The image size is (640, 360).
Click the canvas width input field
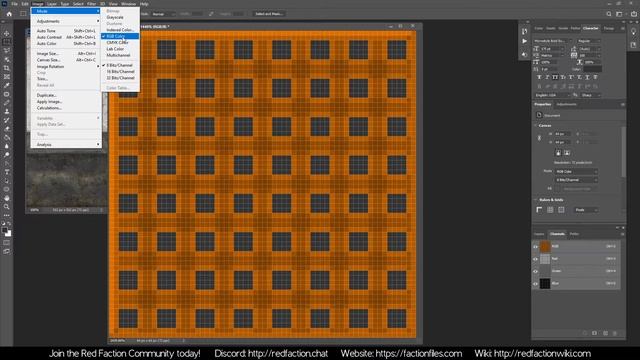point(562,134)
